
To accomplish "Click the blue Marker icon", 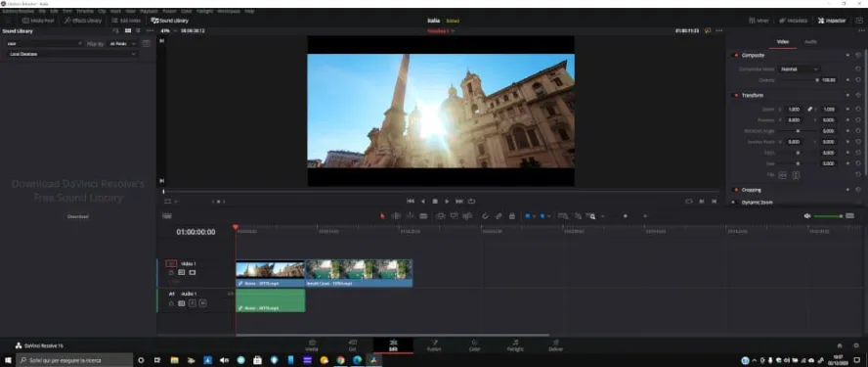I will click(542, 216).
